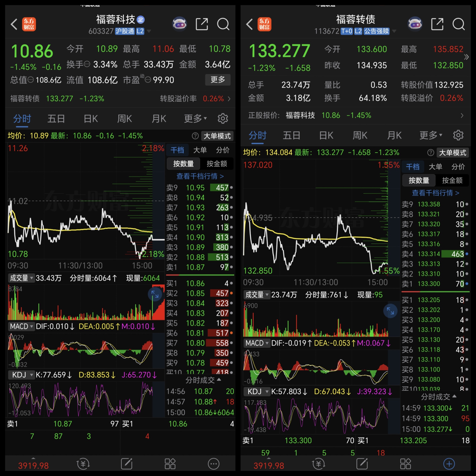This screenshot has width=476, height=476.
Task: Select 按数量 mode in 福蓉转债 order book
Action: (419, 180)
